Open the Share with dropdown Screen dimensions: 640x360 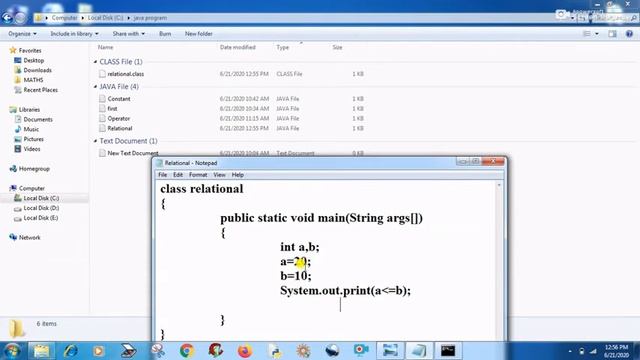click(128, 33)
